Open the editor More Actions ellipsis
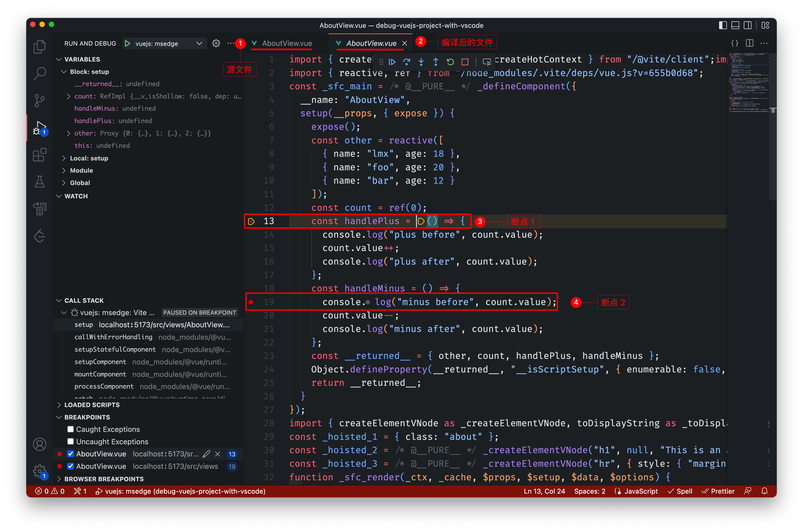803x532 pixels. 764,43
